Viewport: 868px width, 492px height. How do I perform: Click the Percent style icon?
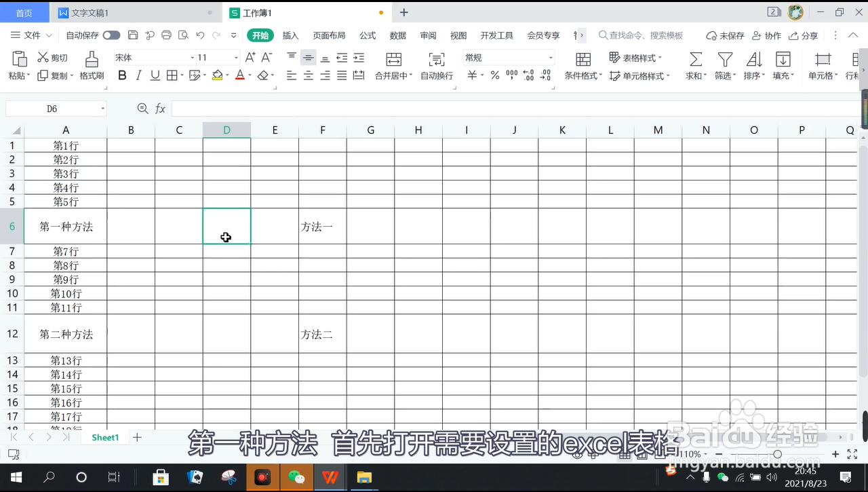(x=495, y=75)
